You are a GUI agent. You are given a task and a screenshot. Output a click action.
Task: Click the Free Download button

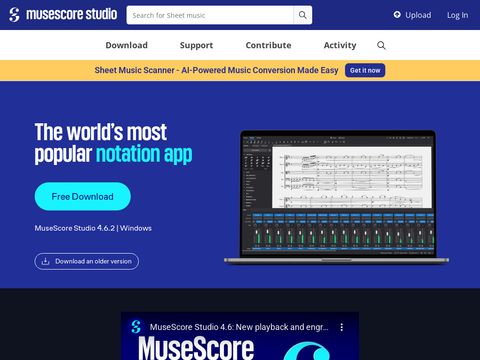[x=83, y=196]
